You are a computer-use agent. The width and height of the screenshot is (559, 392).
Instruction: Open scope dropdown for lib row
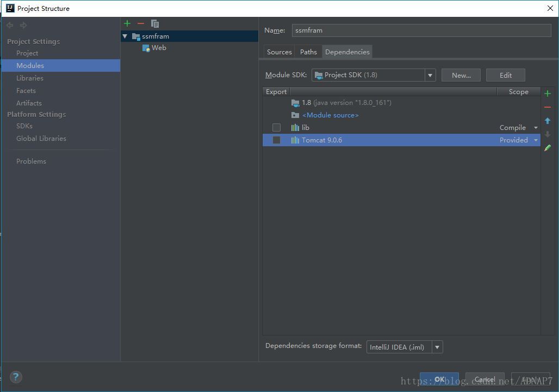click(x=536, y=128)
